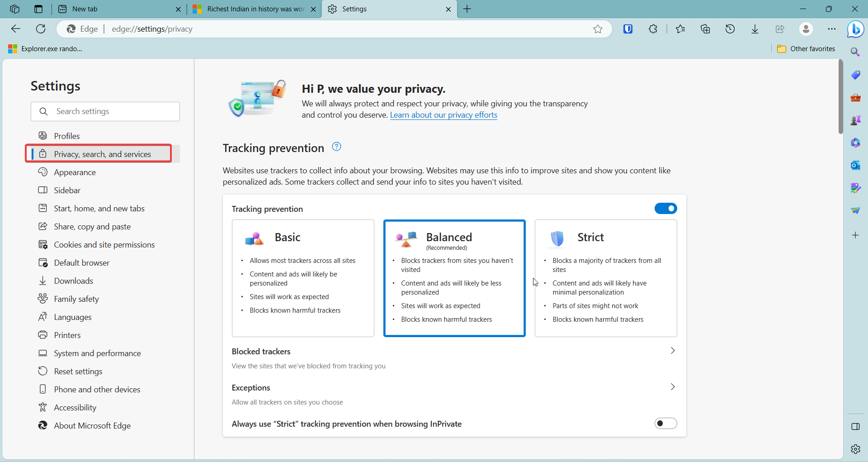Open the Workspaces icon in title bar
Screen dimensions: 868x462
pyautogui.click(x=14, y=9)
